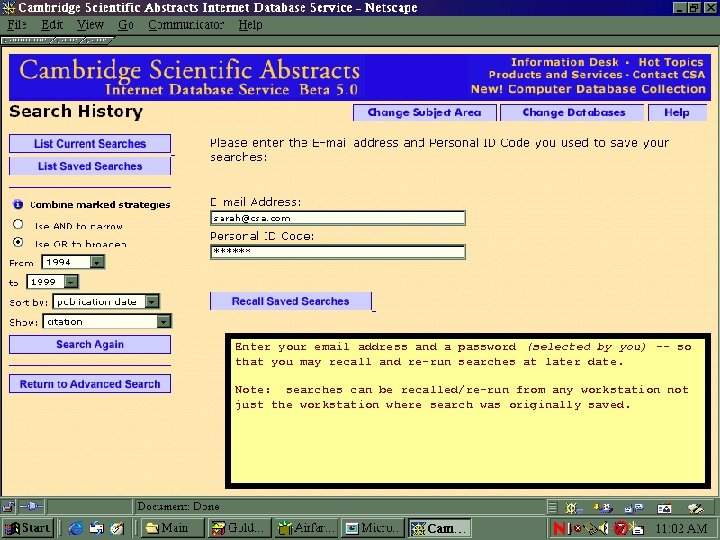
Task: Open Composer icon in component bar
Action: 695,507
